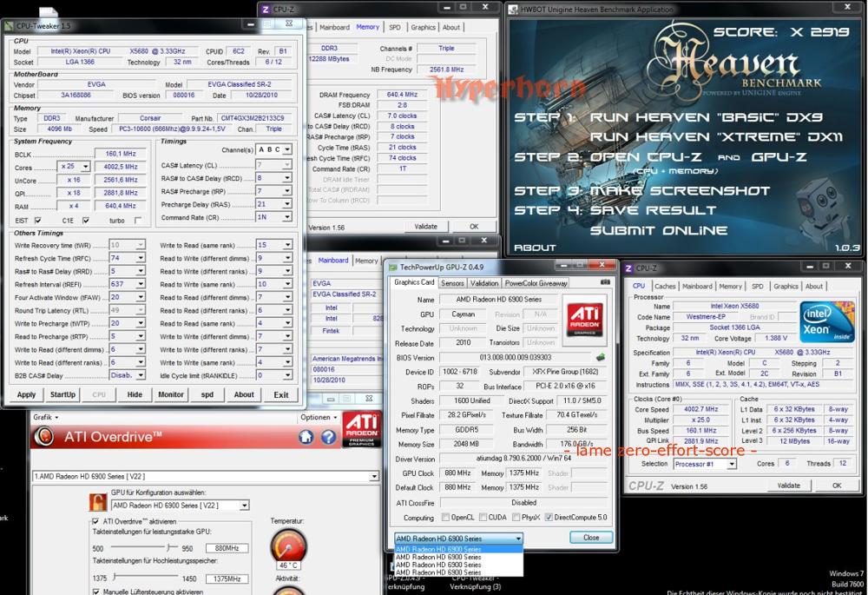Enable the turbo checkbox
Image resolution: width=868 pixels, height=595 pixels.
click(x=138, y=221)
